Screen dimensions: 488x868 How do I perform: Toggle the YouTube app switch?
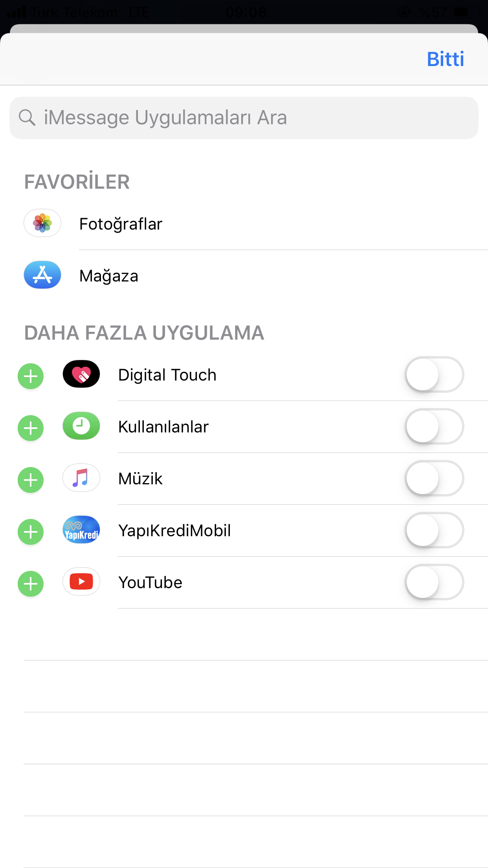(434, 582)
